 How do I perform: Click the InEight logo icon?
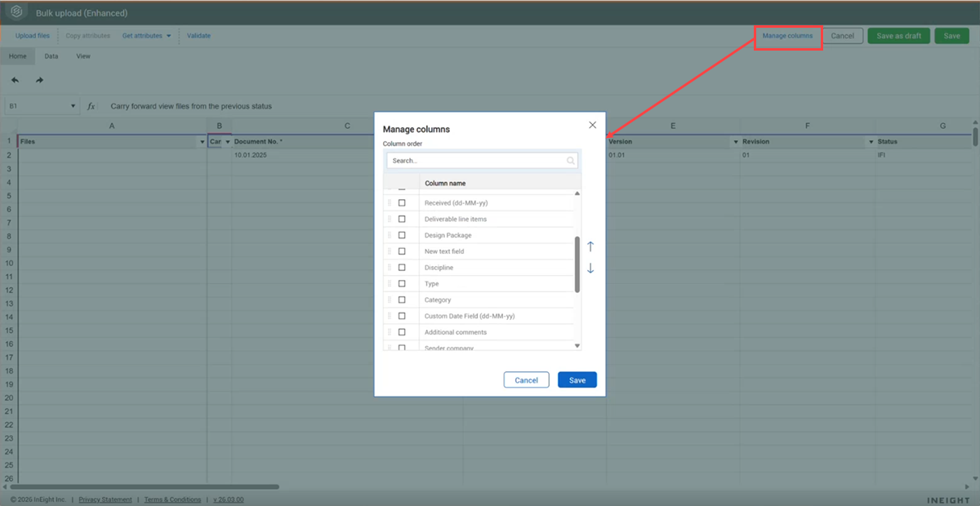pos(18,13)
